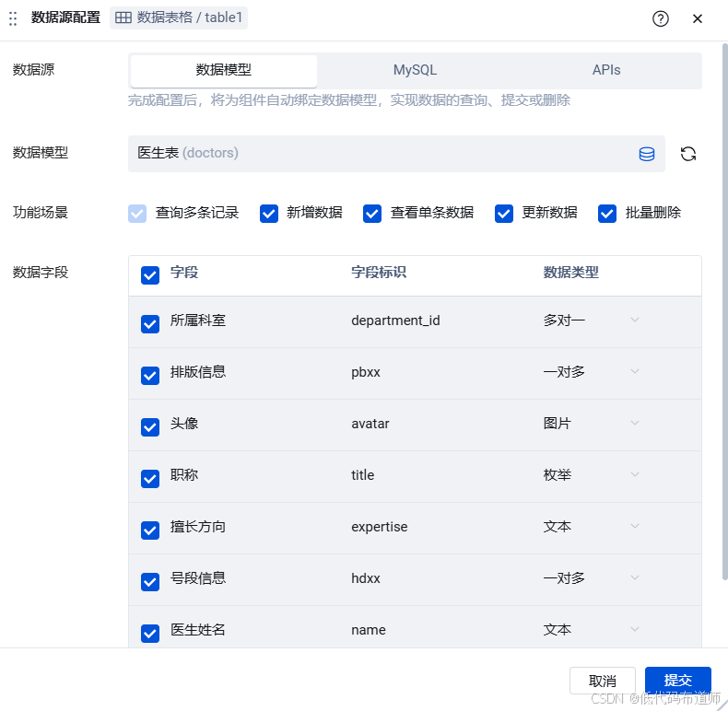The height and width of the screenshot is (711, 728).
Task: Switch to the 数据模型 data source tab
Action: pos(224,70)
